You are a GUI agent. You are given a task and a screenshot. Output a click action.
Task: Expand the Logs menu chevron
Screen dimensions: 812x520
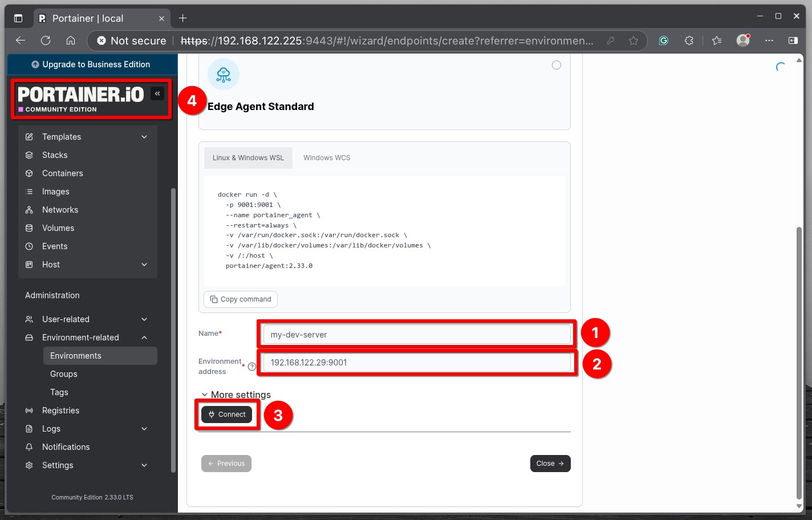point(144,429)
